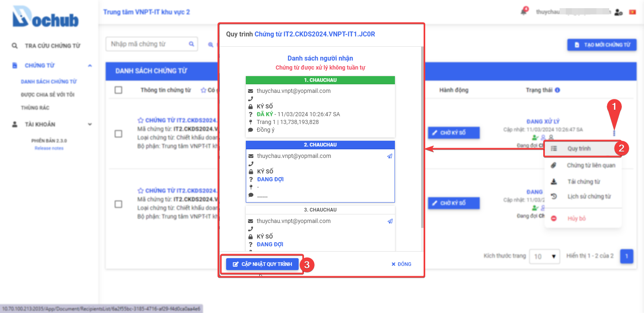This screenshot has height=313, width=644.
Task: Click the info icon beside Trạng thái
Action: click(x=557, y=90)
